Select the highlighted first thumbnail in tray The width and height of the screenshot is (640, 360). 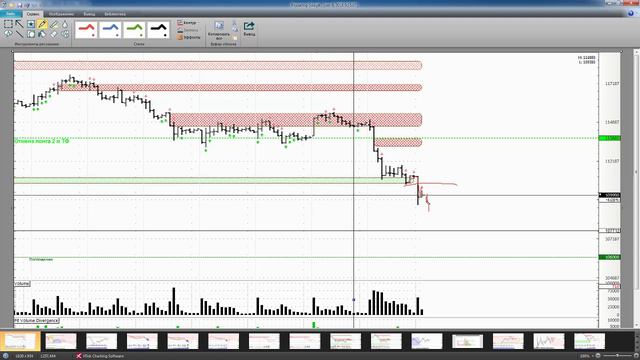click(20, 341)
